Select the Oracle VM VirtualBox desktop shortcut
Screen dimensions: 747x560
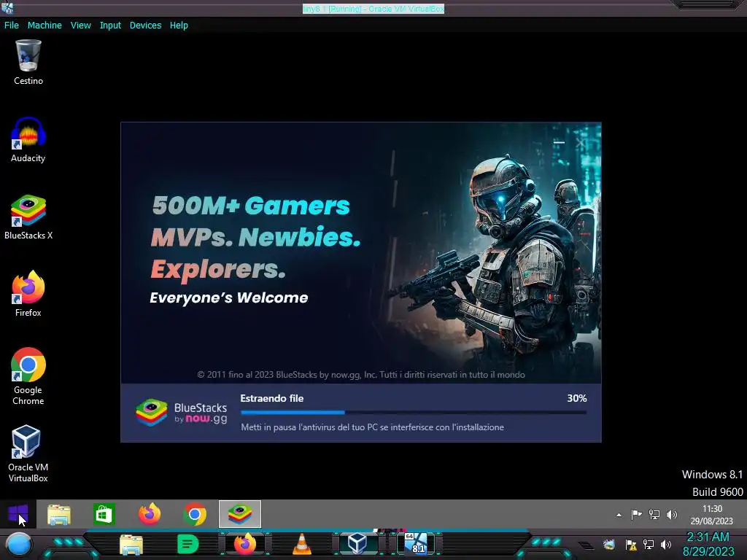(28, 454)
